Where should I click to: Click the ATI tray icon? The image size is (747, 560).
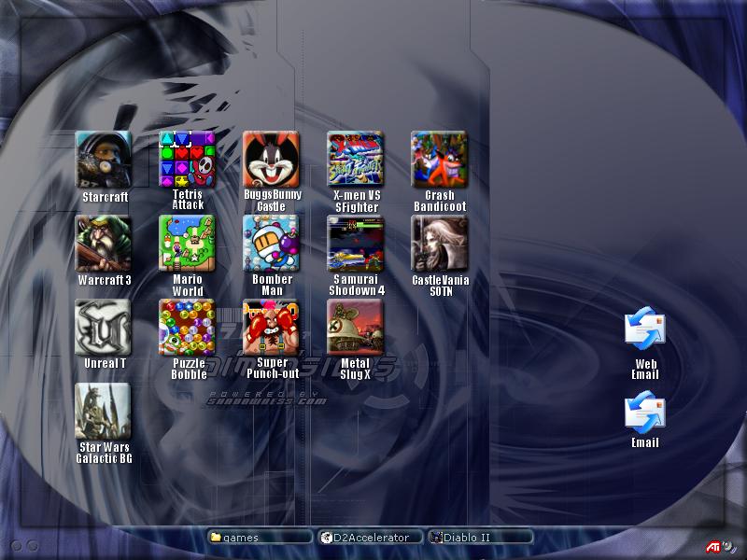point(713,547)
